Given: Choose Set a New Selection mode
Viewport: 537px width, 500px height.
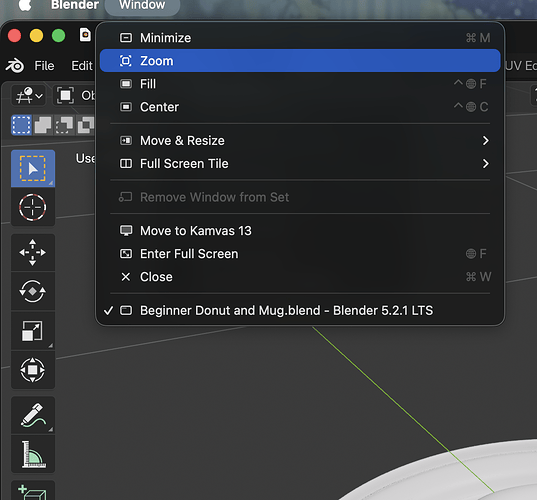Looking at the screenshot, I should pyautogui.click(x=21, y=125).
